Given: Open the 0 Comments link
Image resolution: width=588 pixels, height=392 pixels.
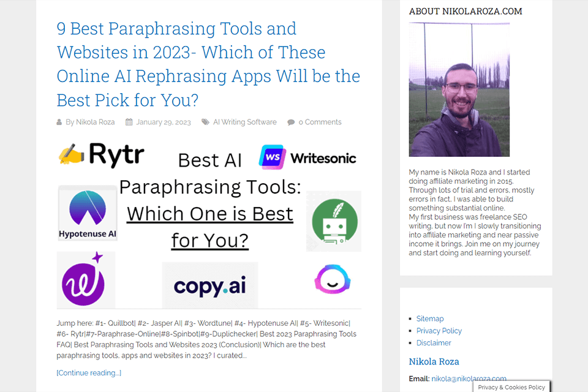Looking at the screenshot, I should [320, 122].
